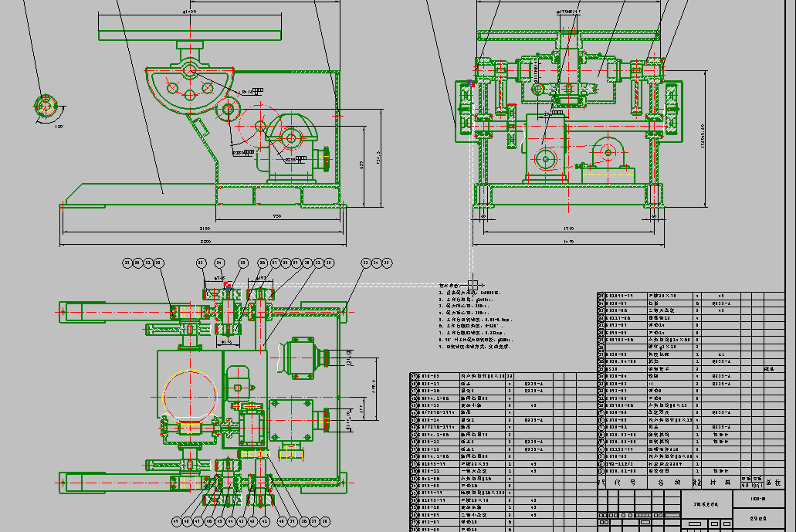This screenshot has width=796, height=532.
Task: Click the blue grip marker in front view
Action: [x=470, y=82]
